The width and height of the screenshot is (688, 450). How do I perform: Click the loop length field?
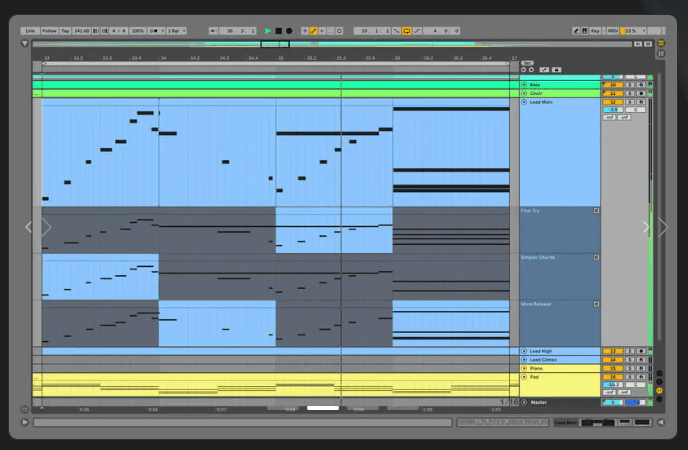(442, 31)
